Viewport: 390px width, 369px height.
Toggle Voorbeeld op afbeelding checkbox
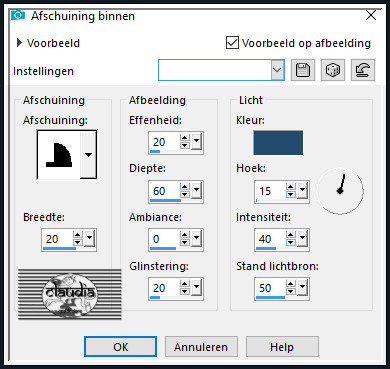(x=232, y=43)
